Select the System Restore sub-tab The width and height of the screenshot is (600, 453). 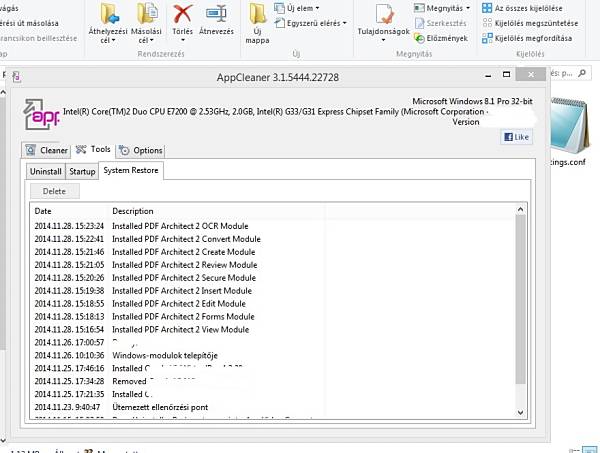tap(131, 170)
